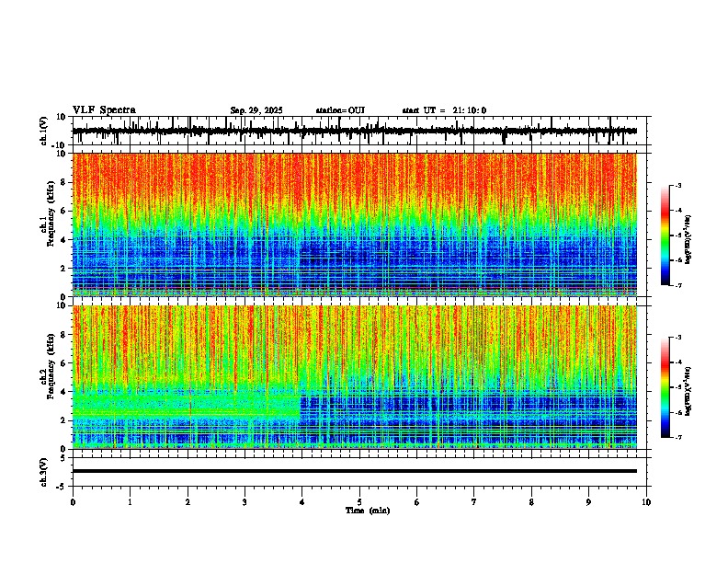
Task: Click the '-3' label on ch.2 colorbar
Action: pos(677,337)
